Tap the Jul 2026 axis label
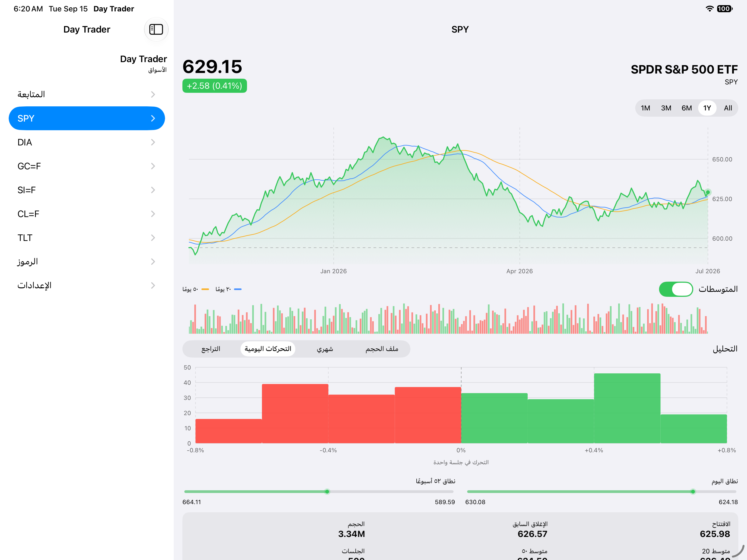747x560 pixels. pos(707,271)
